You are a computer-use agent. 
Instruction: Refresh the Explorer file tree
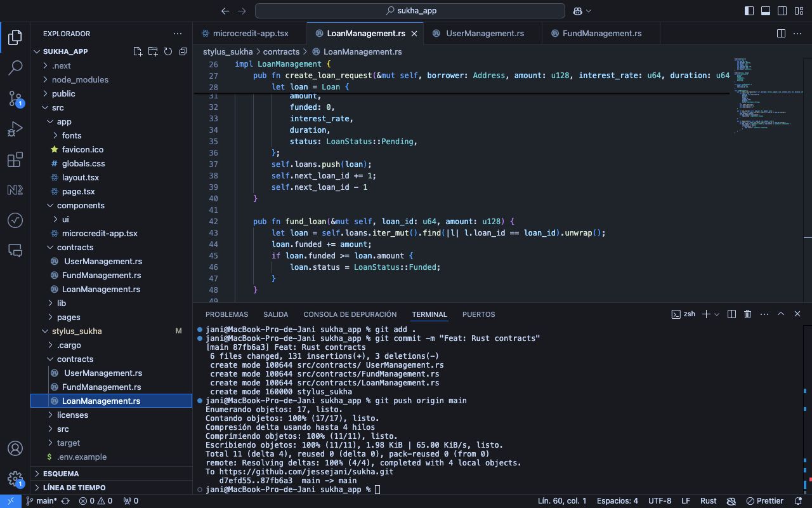(x=168, y=51)
